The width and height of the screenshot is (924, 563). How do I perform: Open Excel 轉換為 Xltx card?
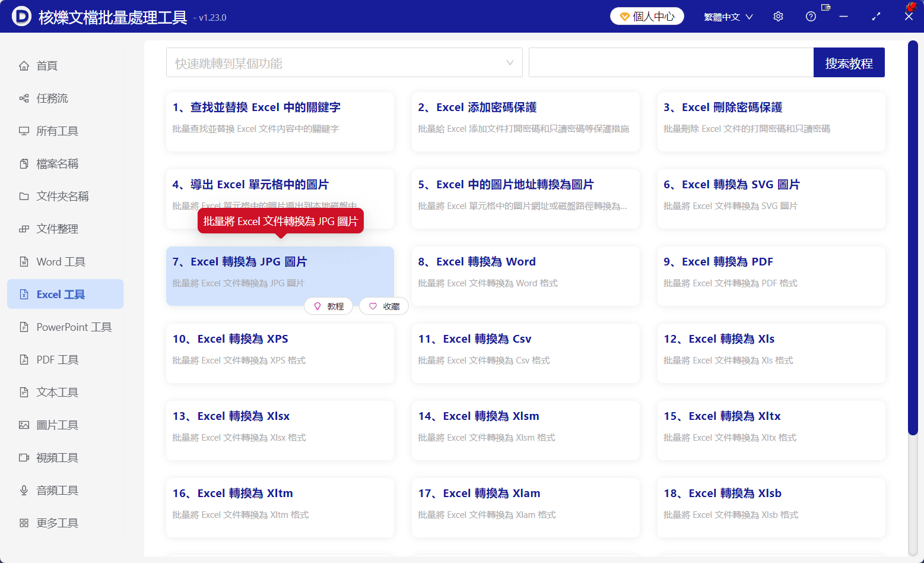coord(771,431)
